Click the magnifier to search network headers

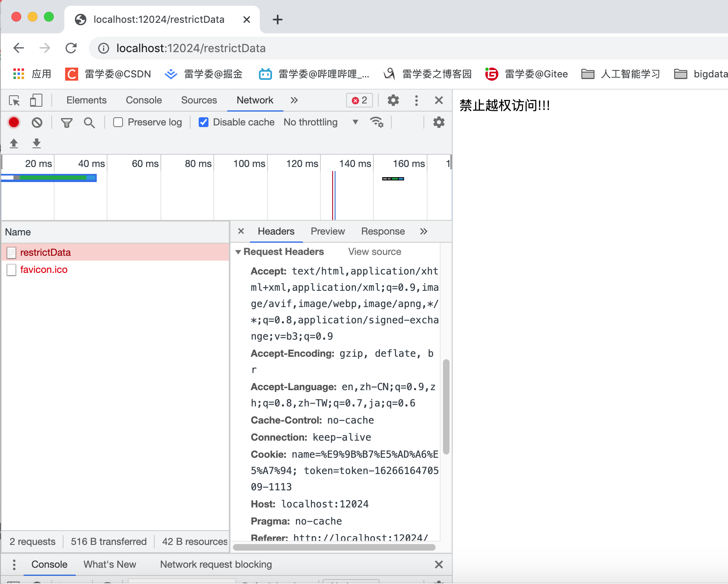tap(89, 122)
